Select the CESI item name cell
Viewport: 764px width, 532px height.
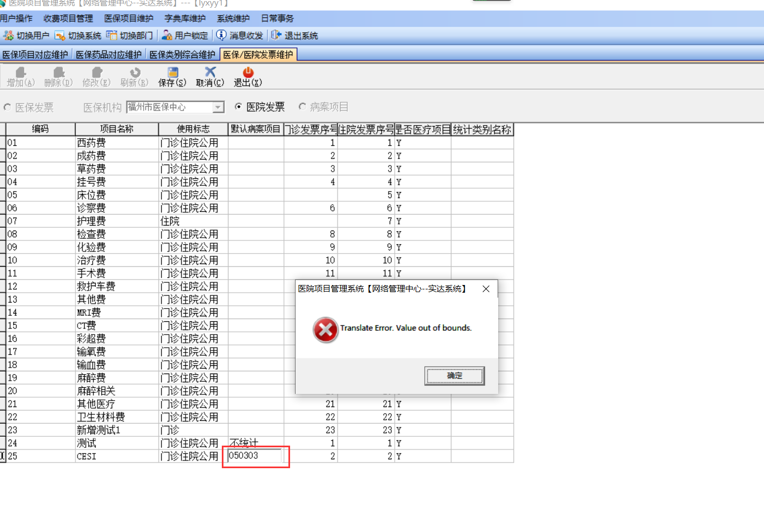click(117, 456)
